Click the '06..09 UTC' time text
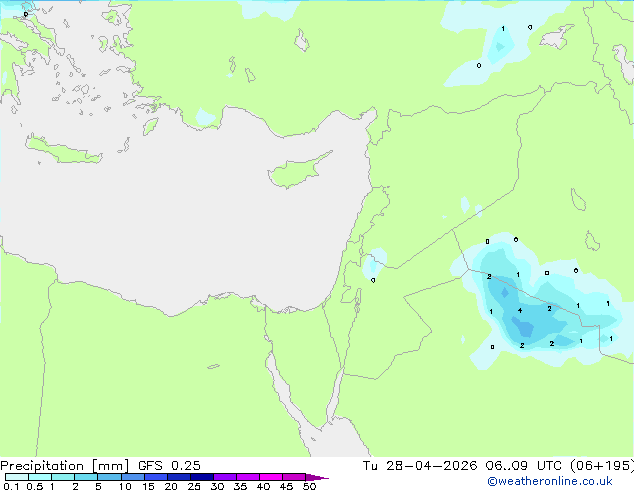 click(x=523, y=466)
